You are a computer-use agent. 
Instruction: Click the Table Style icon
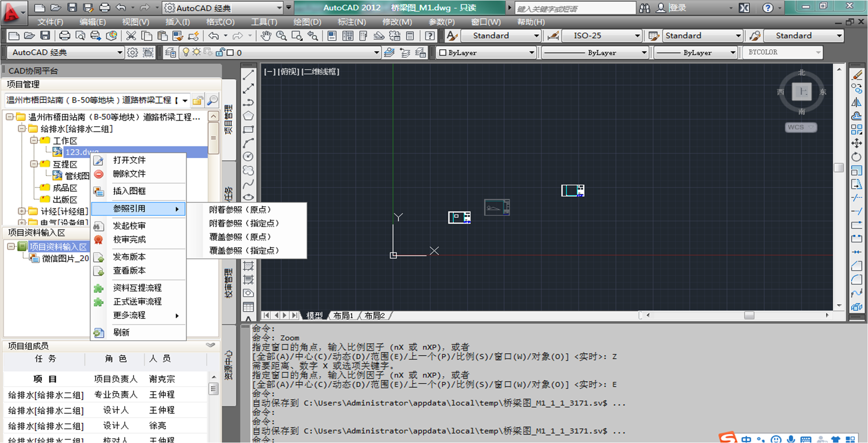653,36
